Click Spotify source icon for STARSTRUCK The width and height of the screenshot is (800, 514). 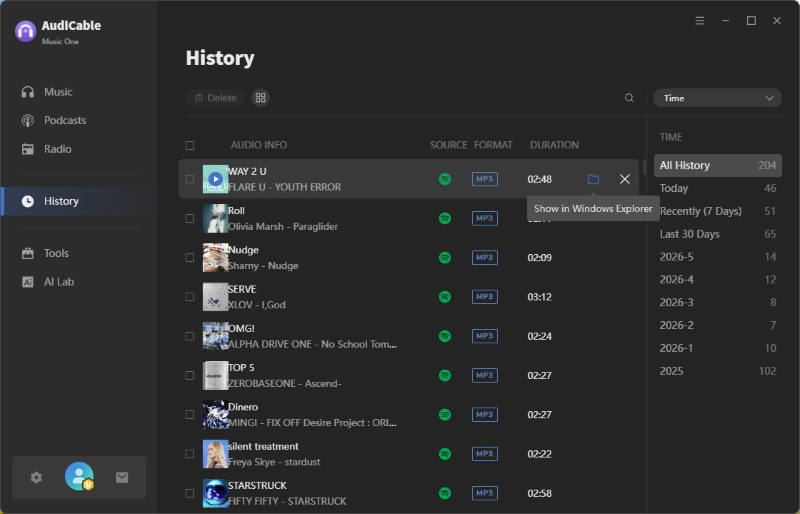[445, 494]
